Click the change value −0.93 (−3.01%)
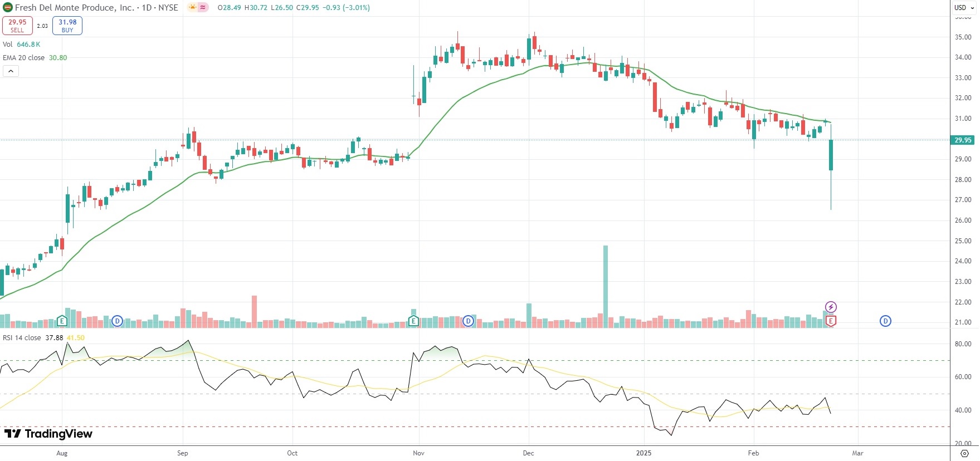This screenshot has width=980, height=461. point(346,8)
